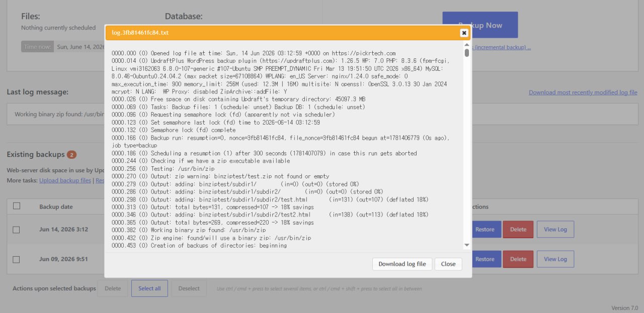
Task: Click the 'Time now:' label
Action: click(x=37, y=47)
